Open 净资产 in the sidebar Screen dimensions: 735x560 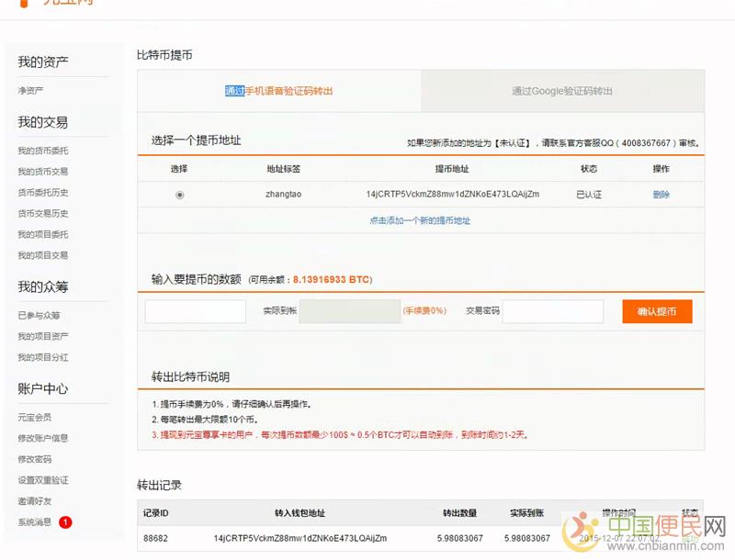pyautogui.click(x=30, y=91)
